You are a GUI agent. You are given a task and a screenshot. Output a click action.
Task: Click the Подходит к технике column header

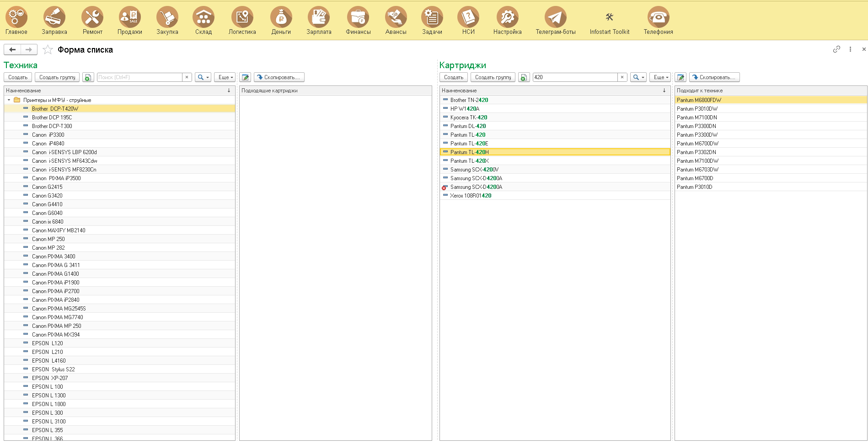coord(771,91)
